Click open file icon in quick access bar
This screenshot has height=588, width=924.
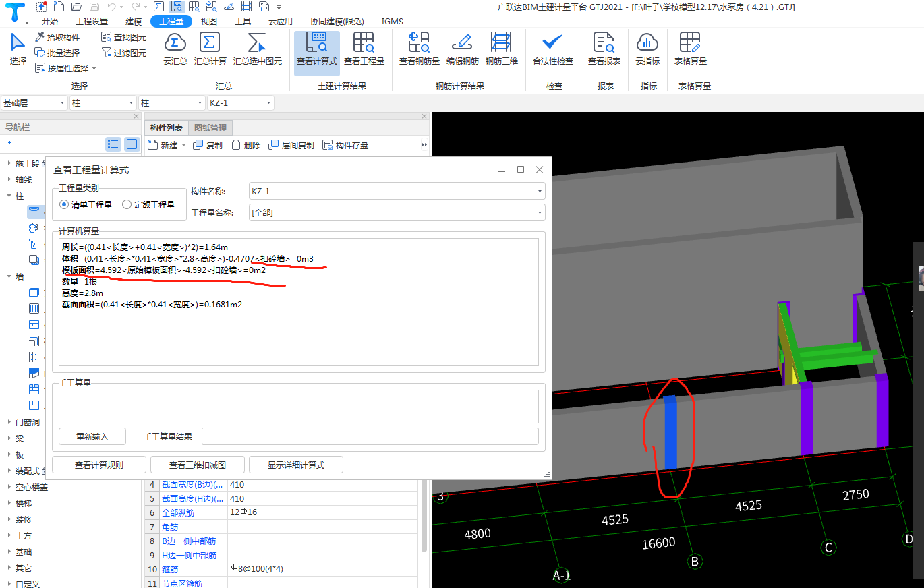coord(77,7)
